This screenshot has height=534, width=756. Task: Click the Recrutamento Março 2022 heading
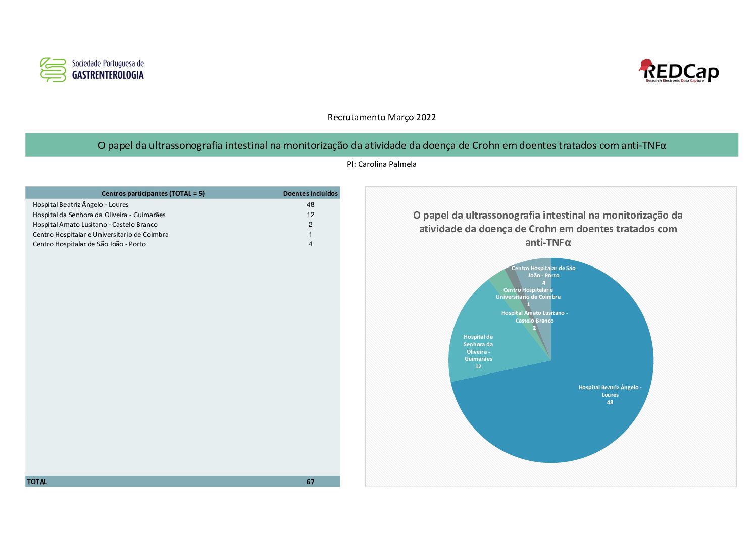tap(382, 117)
